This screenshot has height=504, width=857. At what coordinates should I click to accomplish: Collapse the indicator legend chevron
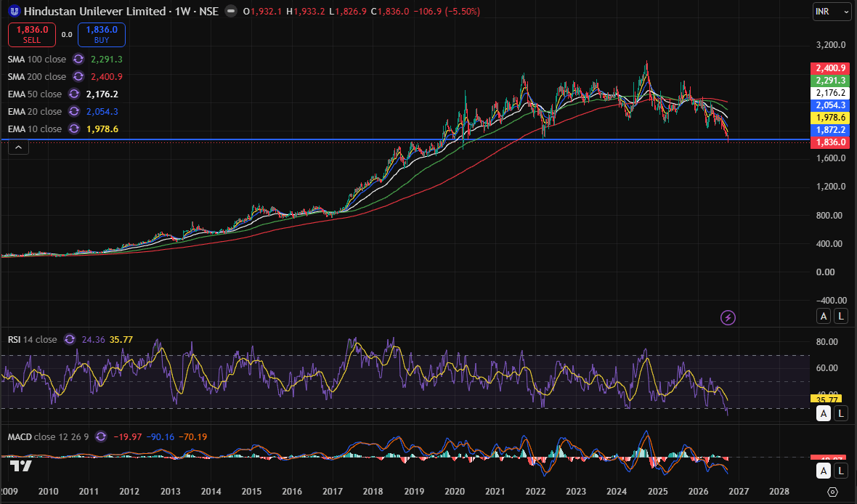[x=18, y=147]
